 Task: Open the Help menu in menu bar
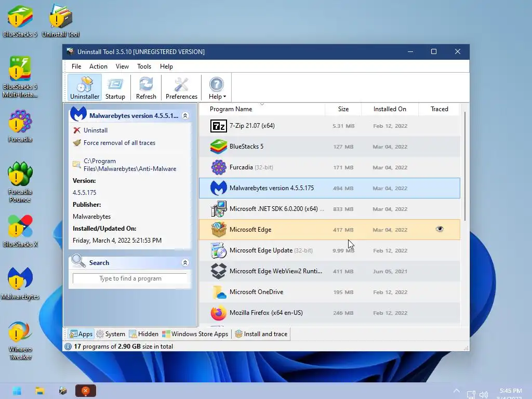click(x=166, y=66)
